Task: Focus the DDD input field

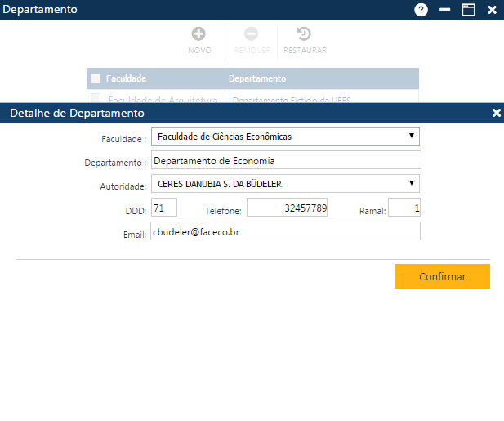Action: tap(163, 208)
